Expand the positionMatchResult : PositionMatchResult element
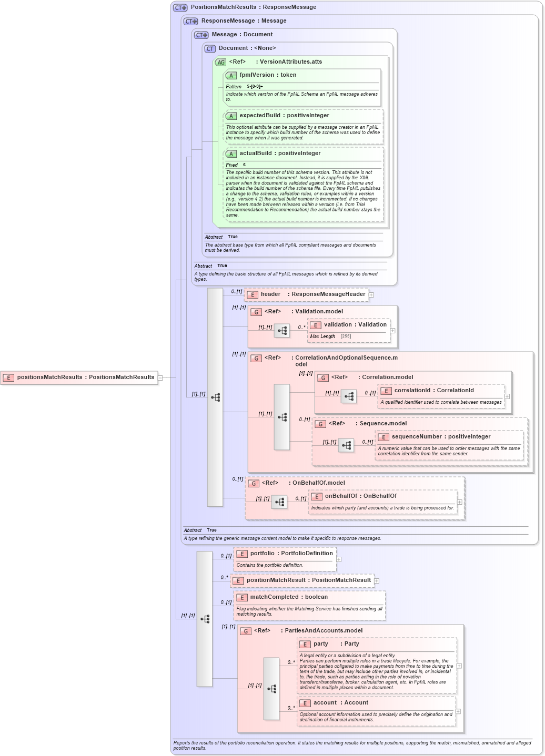545x756 pixels. click(377, 581)
